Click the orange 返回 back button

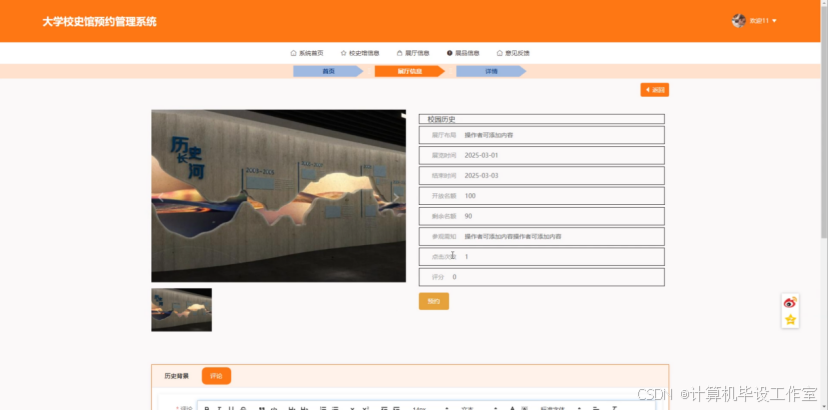click(655, 90)
